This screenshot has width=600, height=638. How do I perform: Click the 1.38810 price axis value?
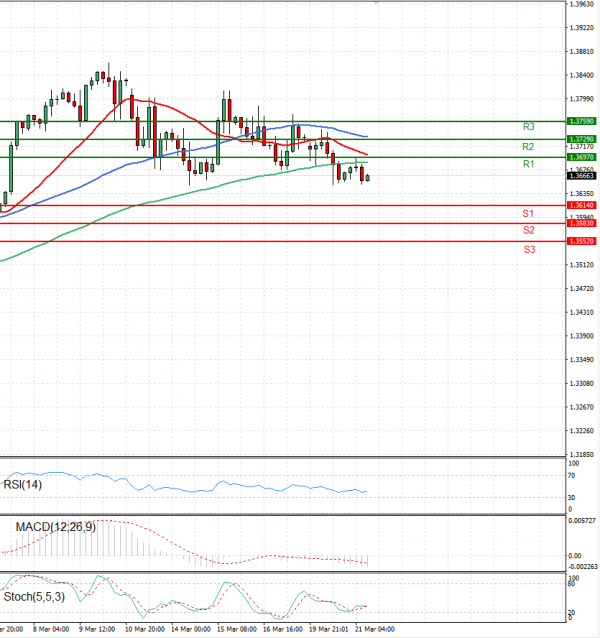[582, 52]
